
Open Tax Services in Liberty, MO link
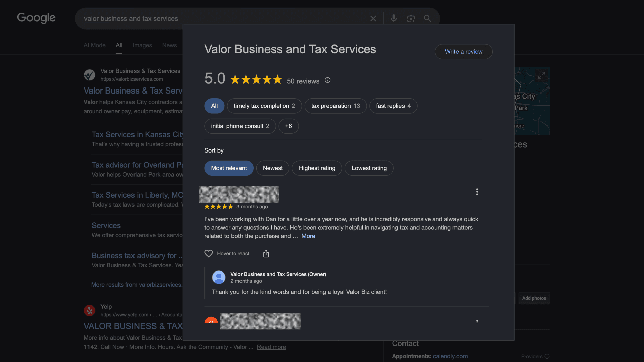coord(137,195)
